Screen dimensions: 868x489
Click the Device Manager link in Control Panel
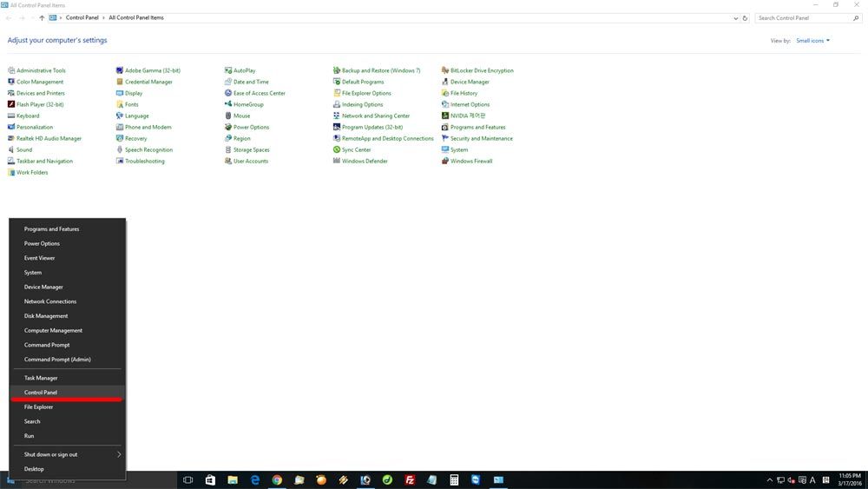point(470,82)
